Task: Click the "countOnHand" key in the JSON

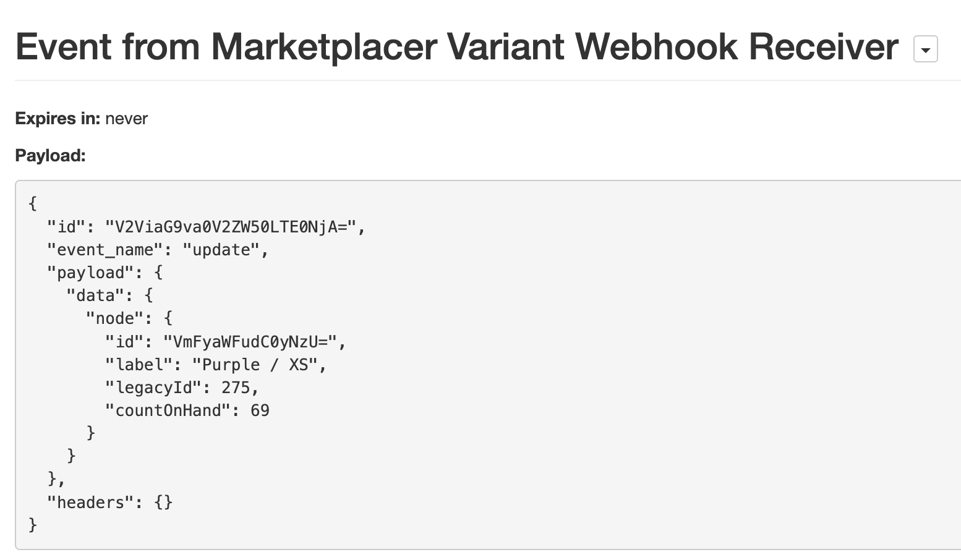Action: pos(168,410)
